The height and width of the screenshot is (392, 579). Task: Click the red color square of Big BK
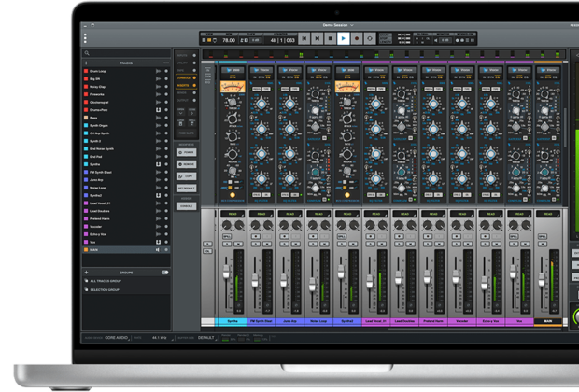tap(86, 79)
